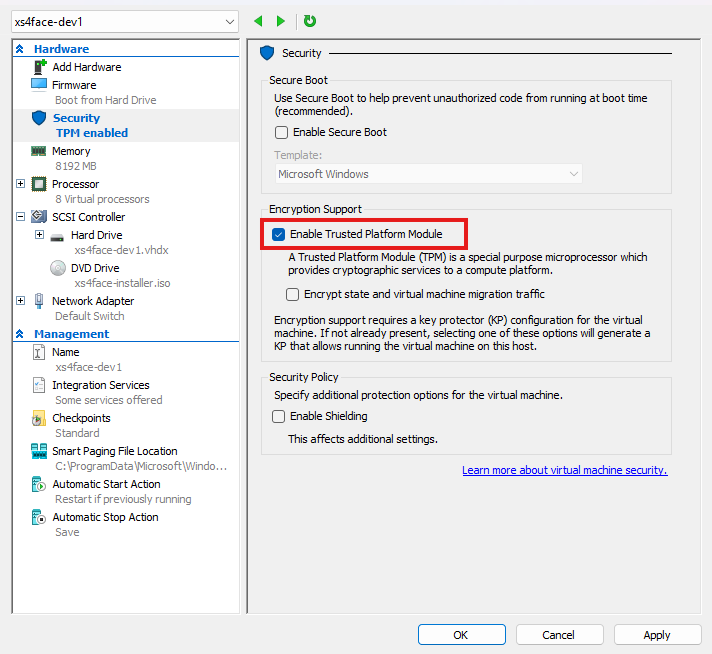Image resolution: width=712 pixels, height=654 pixels.
Task: Open Learn more about virtual machine security
Action: click(x=564, y=470)
